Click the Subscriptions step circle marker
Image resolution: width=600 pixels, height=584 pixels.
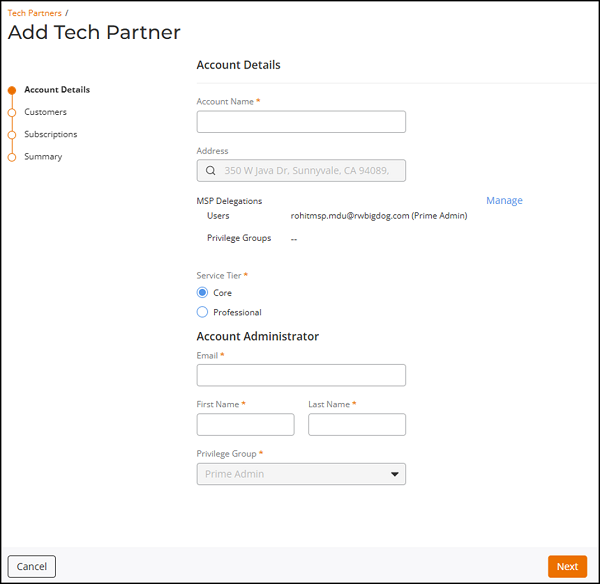click(12, 135)
